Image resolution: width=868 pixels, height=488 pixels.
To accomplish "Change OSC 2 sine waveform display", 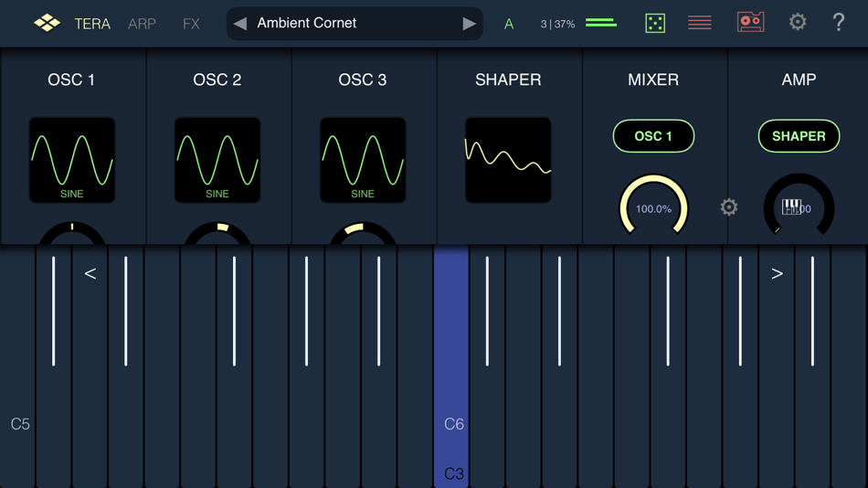I will pos(217,160).
